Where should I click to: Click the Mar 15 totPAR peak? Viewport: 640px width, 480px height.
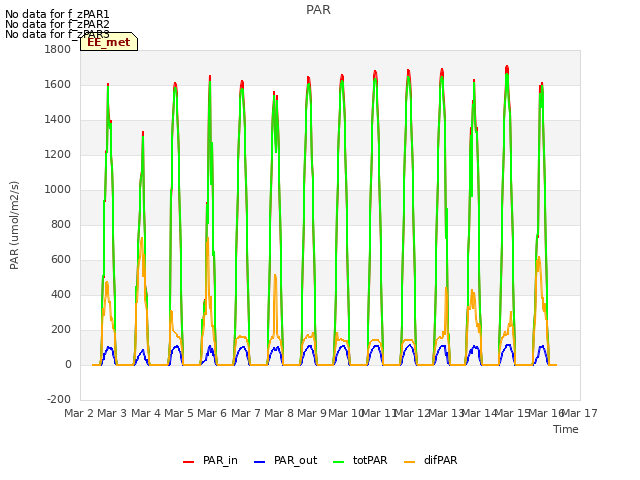click(x=507, y=75)
